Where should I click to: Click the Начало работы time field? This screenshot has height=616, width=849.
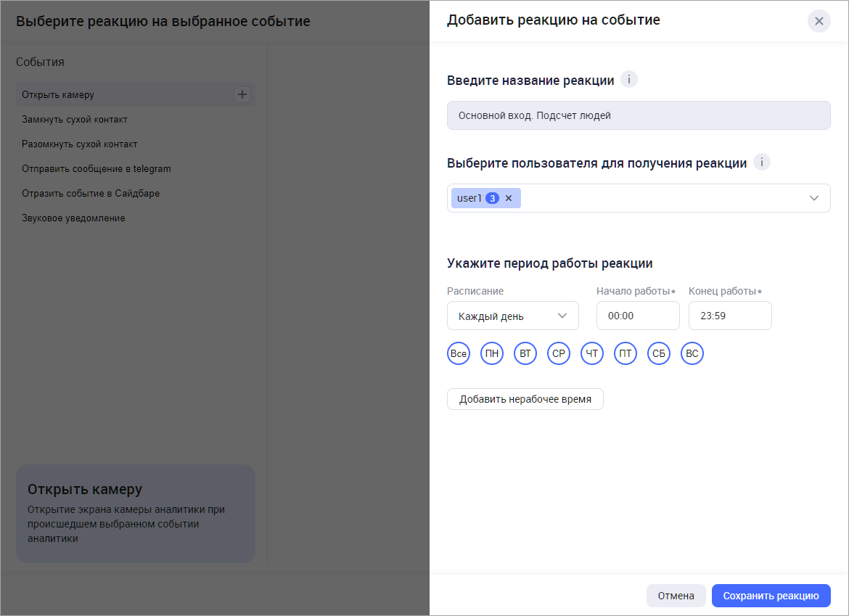pos(637,316)
